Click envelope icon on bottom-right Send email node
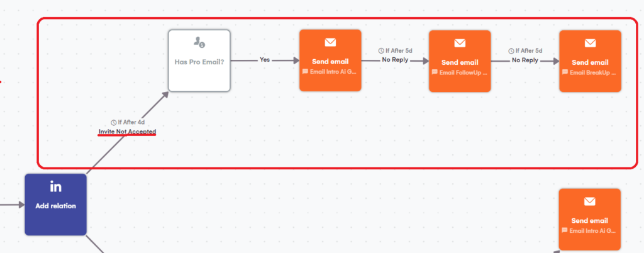Screen dimensions: 644x253 coord(590,202)
